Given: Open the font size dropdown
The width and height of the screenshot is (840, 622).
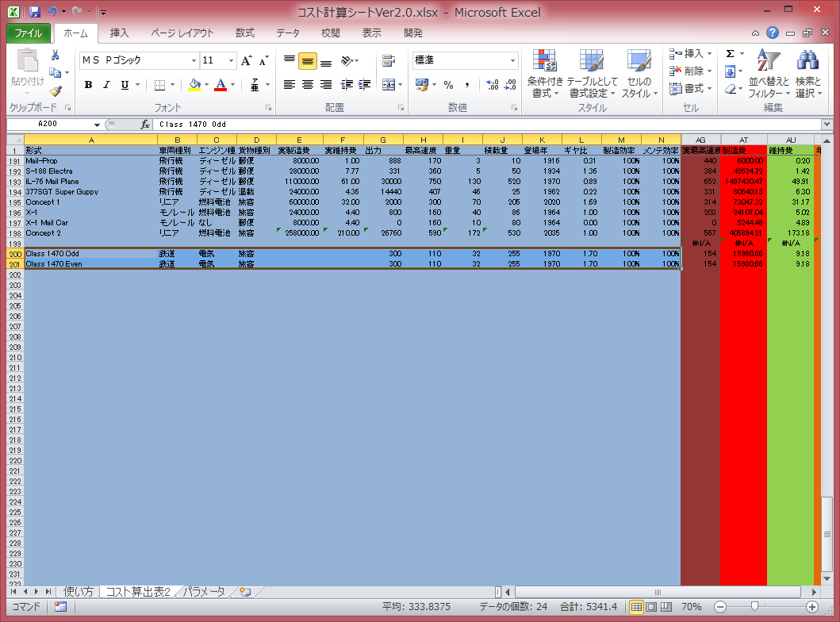Looking at the screenshot, I should pyautogui.click(x=231, y=60).
